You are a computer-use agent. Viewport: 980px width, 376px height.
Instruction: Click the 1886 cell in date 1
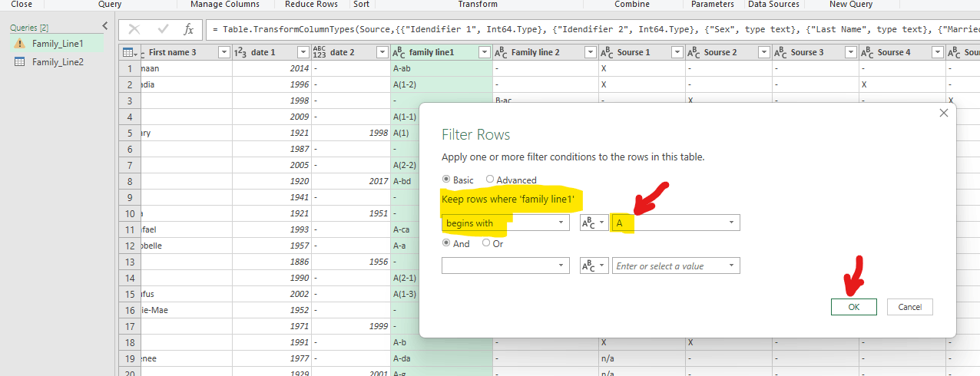[x=271, y=262]
